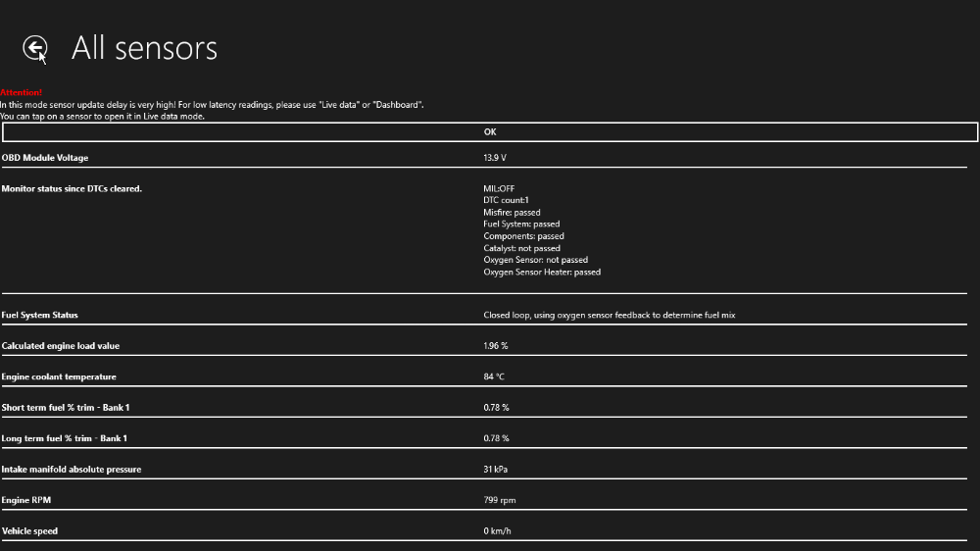Select Short term fuel trim Bank 1

[66, 408]
